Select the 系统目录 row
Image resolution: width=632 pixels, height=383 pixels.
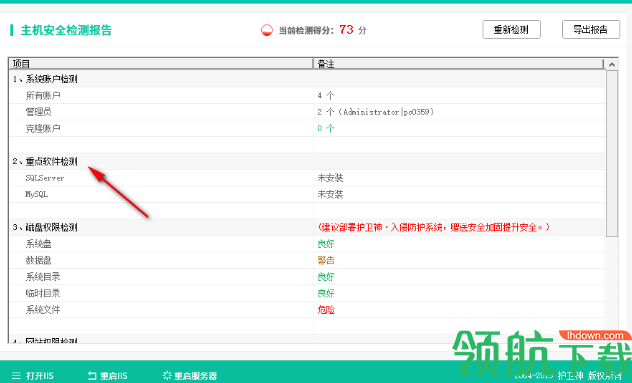point(307,277)
